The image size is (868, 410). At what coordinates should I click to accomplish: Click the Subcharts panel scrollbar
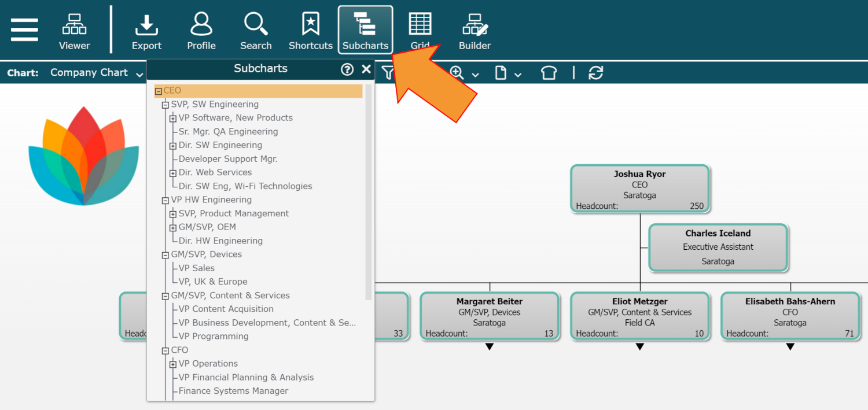pyautogui.click(x=369, y=191)
